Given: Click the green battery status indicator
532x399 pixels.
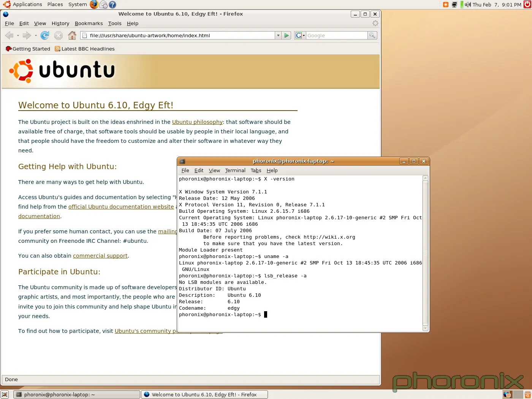Looking at the screenshot, I should (x=462, y=5).
